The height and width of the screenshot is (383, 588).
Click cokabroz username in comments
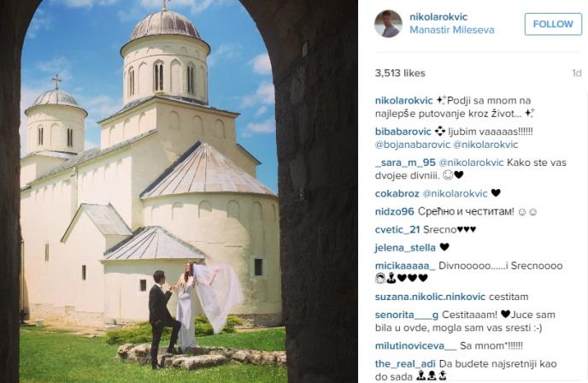click(x=397, y=193)
